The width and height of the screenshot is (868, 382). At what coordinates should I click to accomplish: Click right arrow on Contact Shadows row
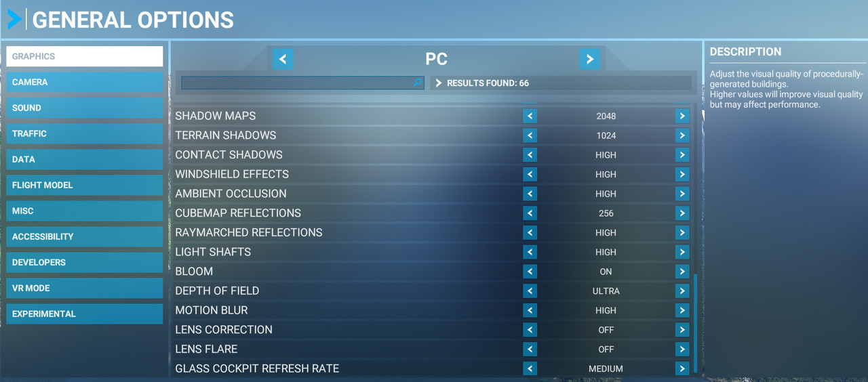(x=682, y=155)
